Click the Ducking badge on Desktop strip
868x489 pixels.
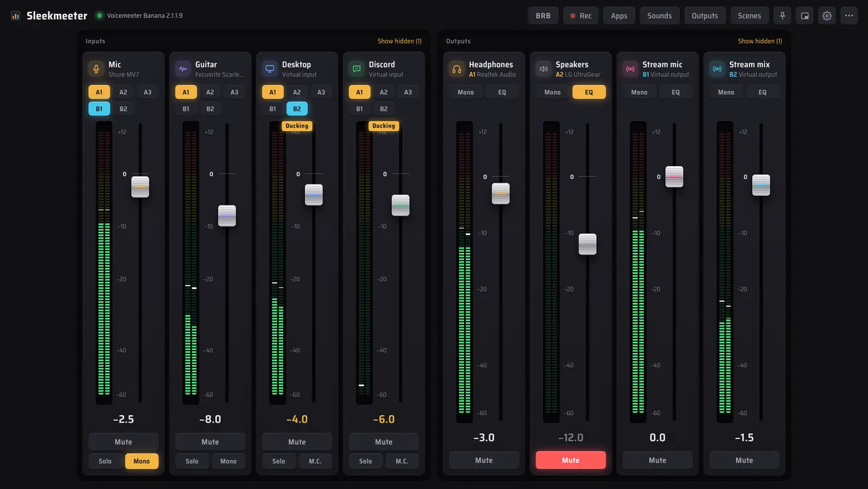pos(297,126)
